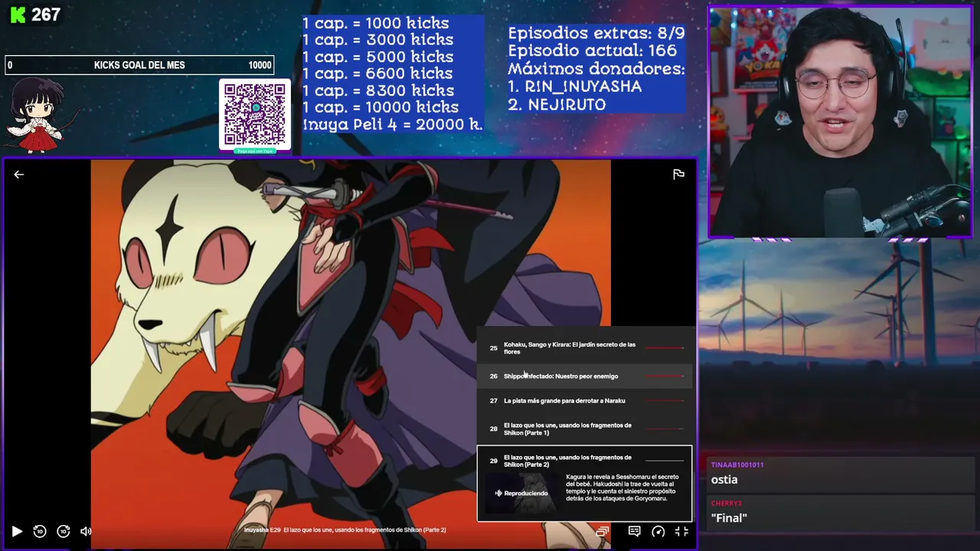The height and width of the screenshot is (551, 980).
Task: Mute the player volume
Action: pos(87,531)
